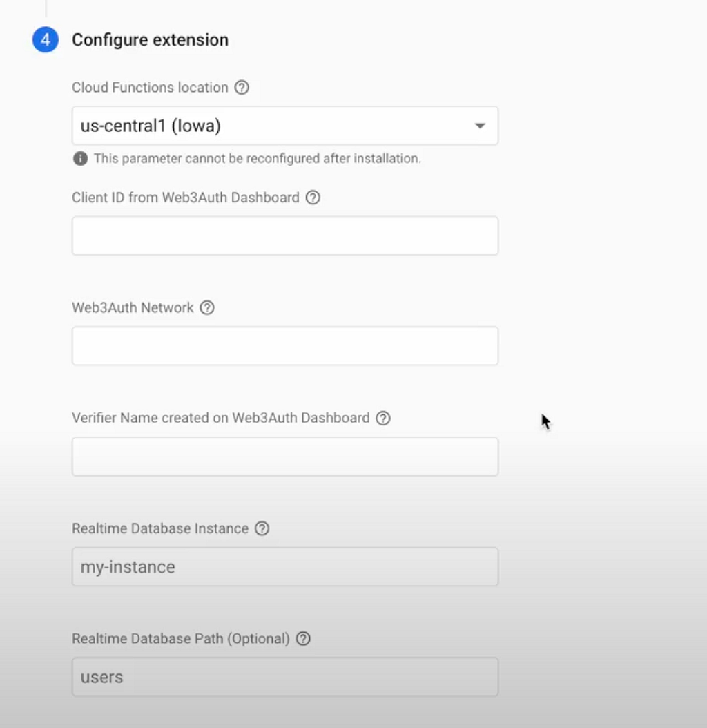Click the Configure extension step heading
The width and height of the screenshot is (707, 728).
(150, 40)
